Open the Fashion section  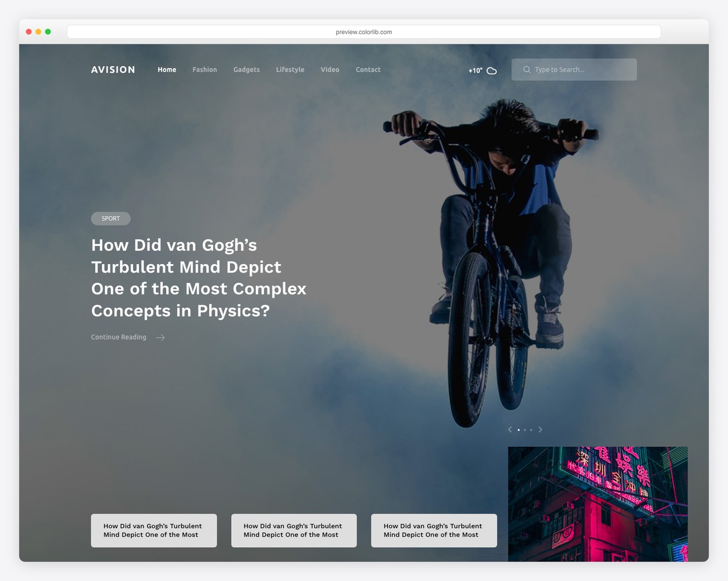pyautogui.click(x=204, y=69)
